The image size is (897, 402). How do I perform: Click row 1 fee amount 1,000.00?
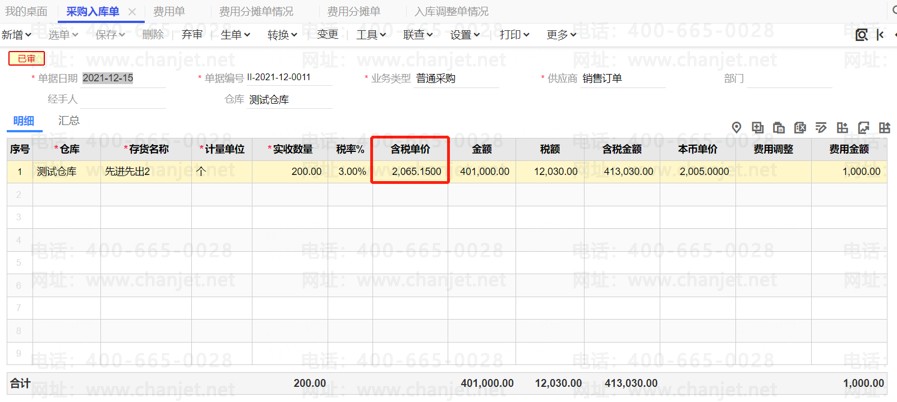pyautogui.click(x=849, y=172)
